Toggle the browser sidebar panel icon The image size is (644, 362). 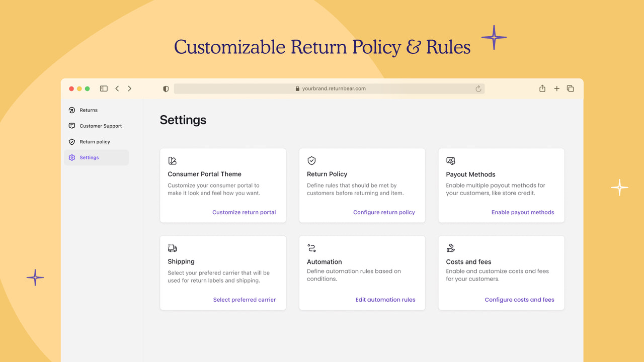pyautogui.click(x=103, y=88)
